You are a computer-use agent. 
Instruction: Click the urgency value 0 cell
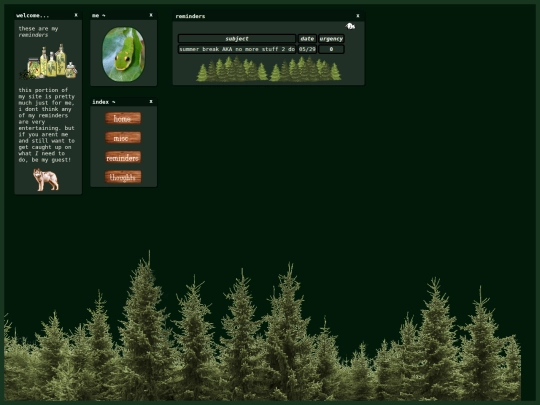pos(331,49)
